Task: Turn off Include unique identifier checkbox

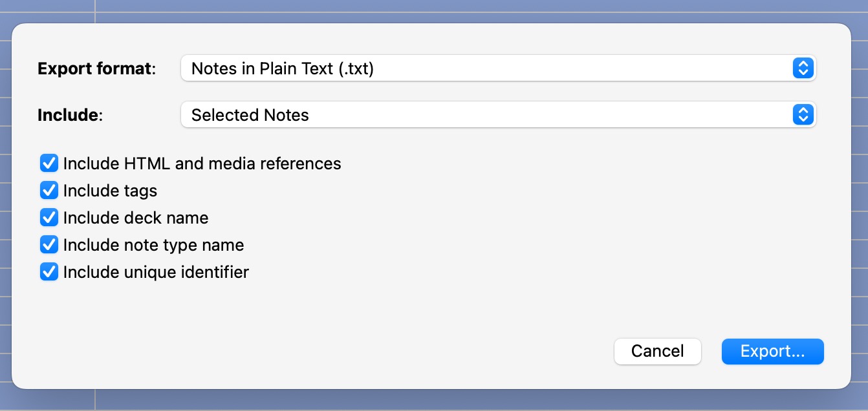Action: [49, 272]
